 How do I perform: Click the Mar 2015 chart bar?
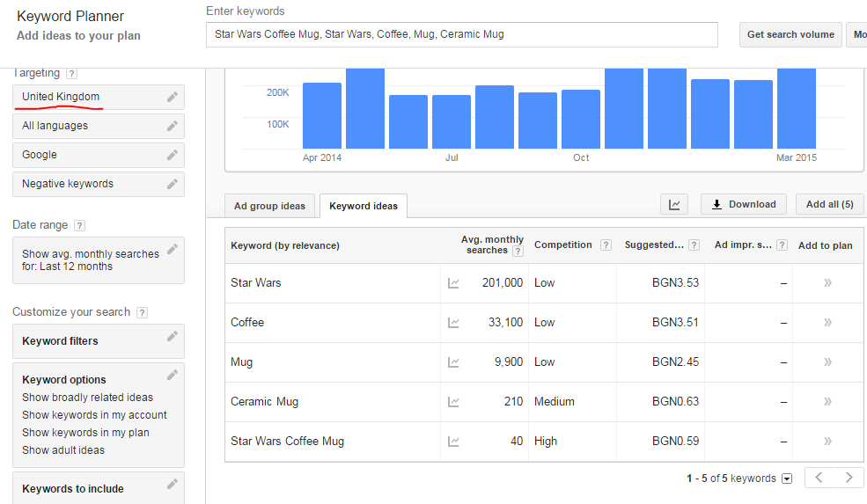click(x=797, y=108)
